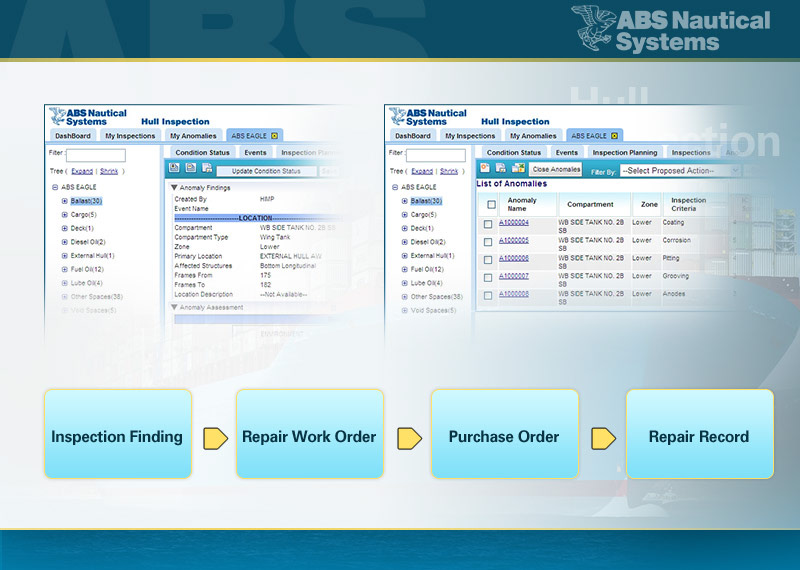Viewport: 800px width, 570px height.
Task: Tick the header select-all checkbox in the List of Anomalies
Action: tap(491, 205)
